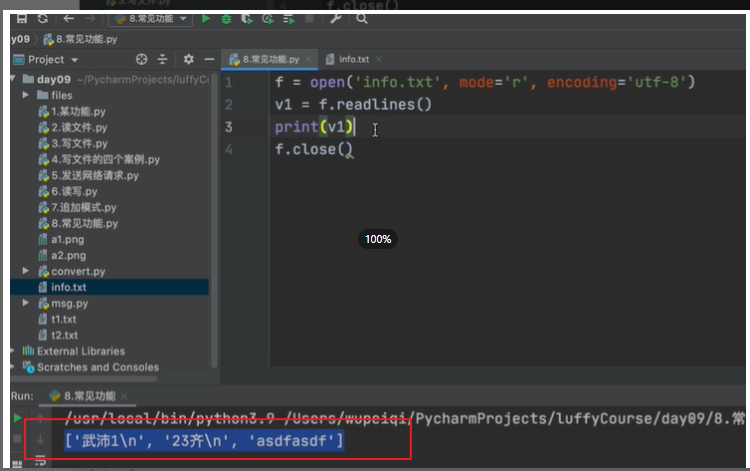
Task: Click the Project panel vertical scrollbar
Action: click(214, 220)
